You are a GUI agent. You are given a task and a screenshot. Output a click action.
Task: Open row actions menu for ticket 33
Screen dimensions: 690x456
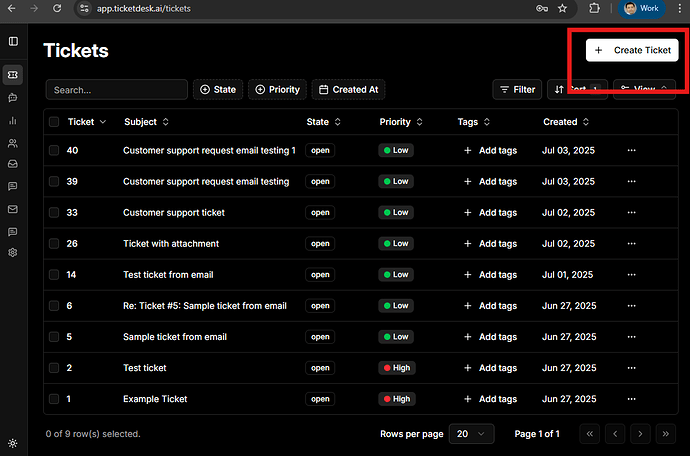click(631, 213)
